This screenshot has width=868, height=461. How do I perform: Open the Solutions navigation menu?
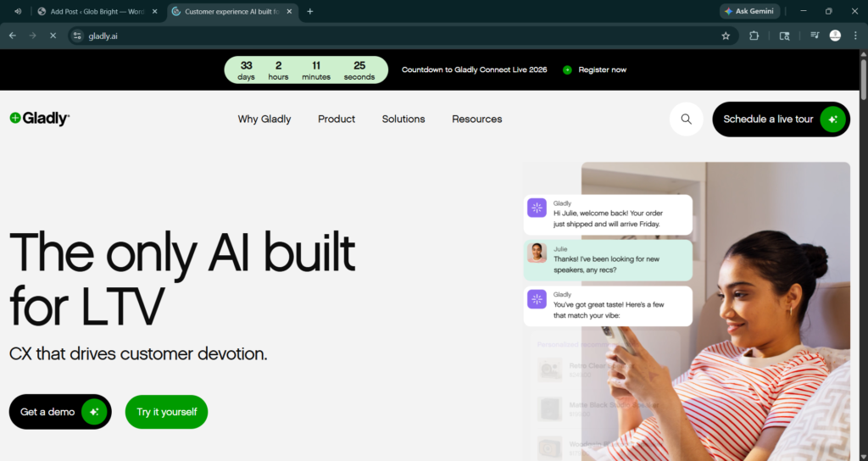tap(403, 119)
